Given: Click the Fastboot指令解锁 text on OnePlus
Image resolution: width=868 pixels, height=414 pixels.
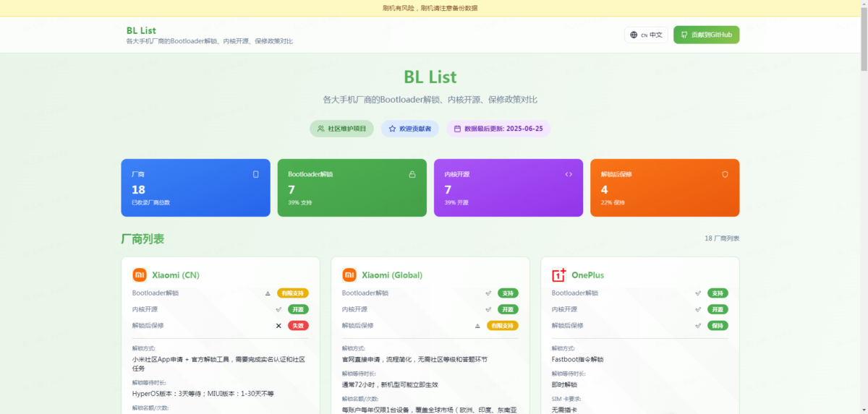Looking at the screenshot, I should point(577,359).
